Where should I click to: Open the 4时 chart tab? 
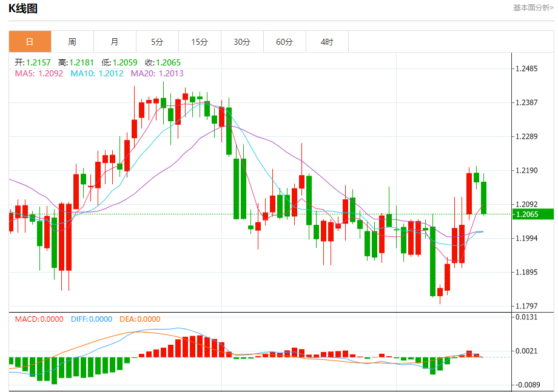click(x=327, y=42)
